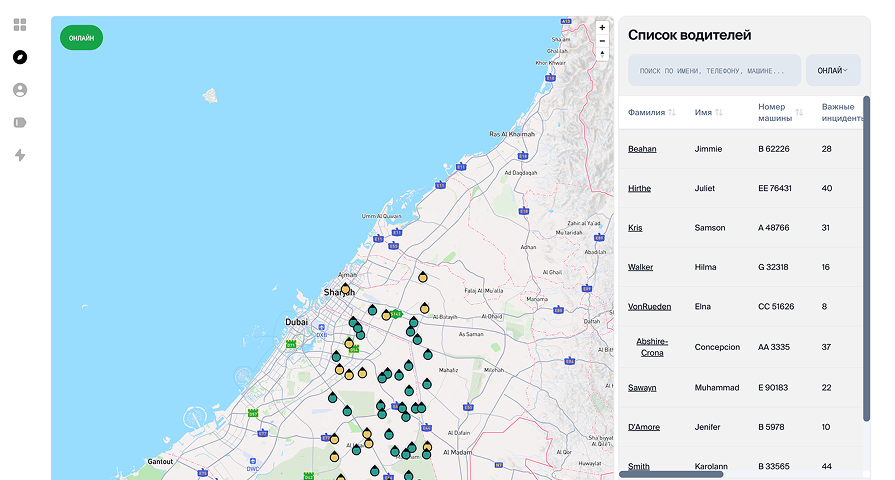Open the ОНЛАЙН status filter dropdown
The image size is (895, 480).
click(832, 70)
